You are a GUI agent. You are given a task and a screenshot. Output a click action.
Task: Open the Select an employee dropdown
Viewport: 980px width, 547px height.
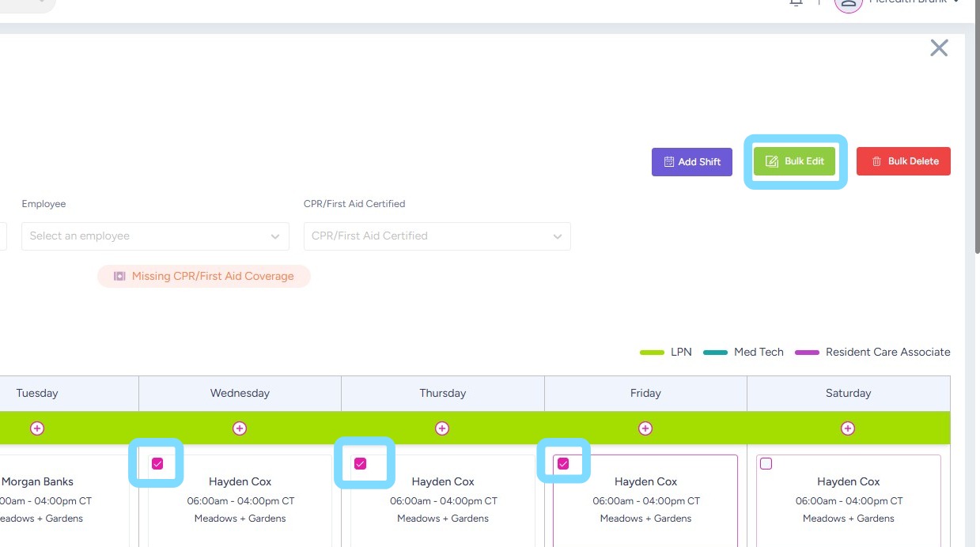(155, 236)
